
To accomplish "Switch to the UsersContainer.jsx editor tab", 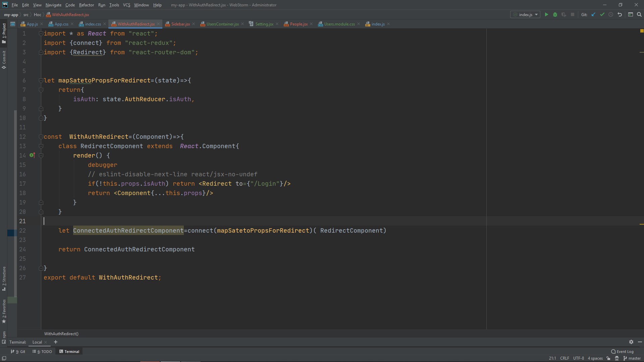I will coord(222,24).
